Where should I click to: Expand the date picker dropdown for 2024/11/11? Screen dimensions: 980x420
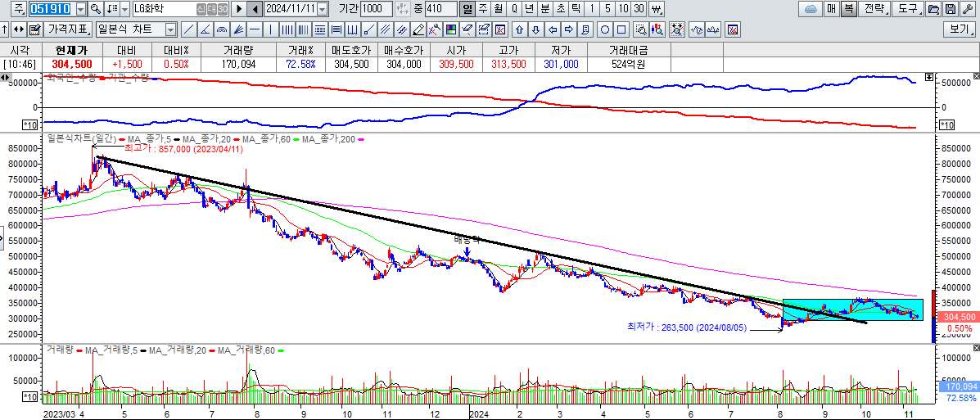tap(322, 9)
